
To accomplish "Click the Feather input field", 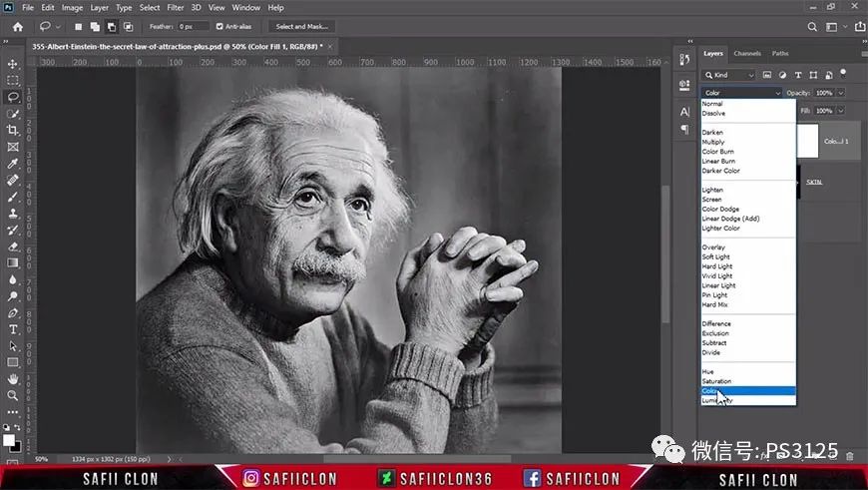I will (x=194, y=26).
